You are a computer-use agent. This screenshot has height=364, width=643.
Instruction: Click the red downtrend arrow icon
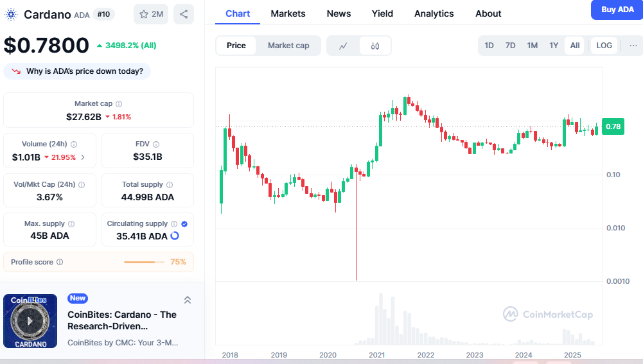click(x=17, y=71)
